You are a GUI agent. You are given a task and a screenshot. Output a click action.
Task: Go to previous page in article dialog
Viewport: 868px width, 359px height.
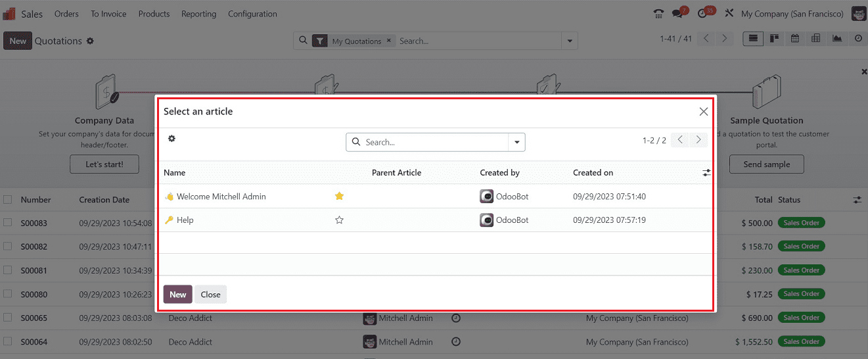coord(681,140)
